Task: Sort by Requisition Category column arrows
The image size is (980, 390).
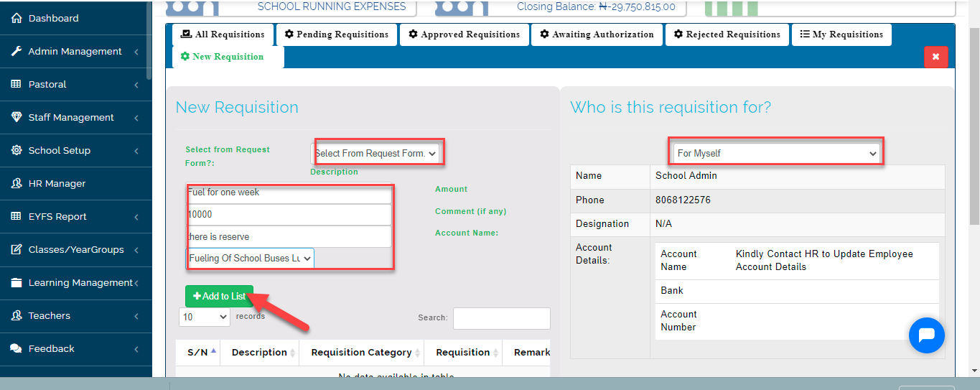Action: click(x=418, y=353)
